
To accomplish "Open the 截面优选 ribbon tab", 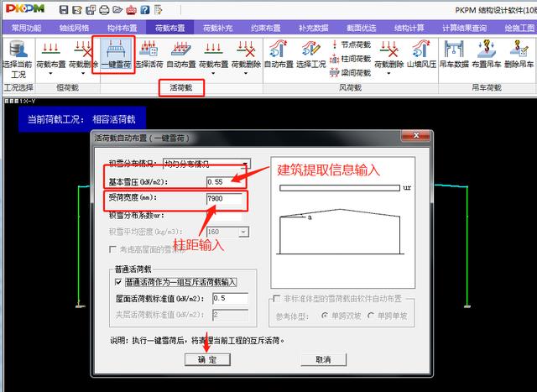I will coord(362,28).
